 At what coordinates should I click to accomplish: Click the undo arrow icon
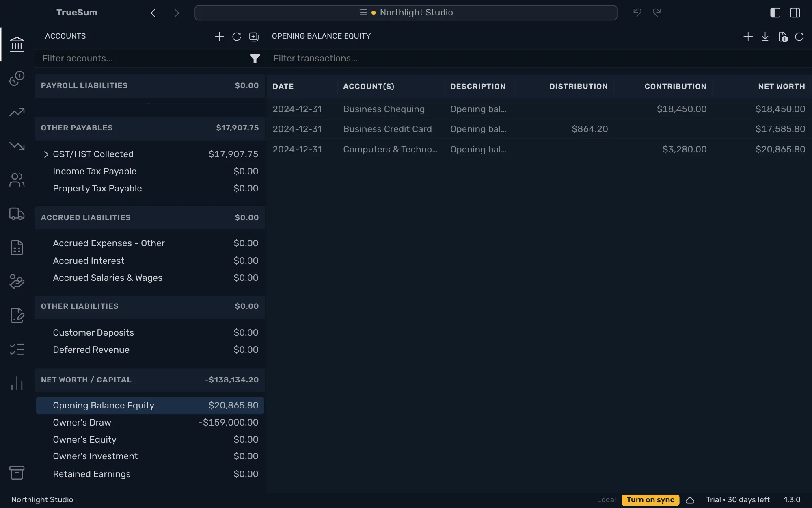click(x=637, y=13)
